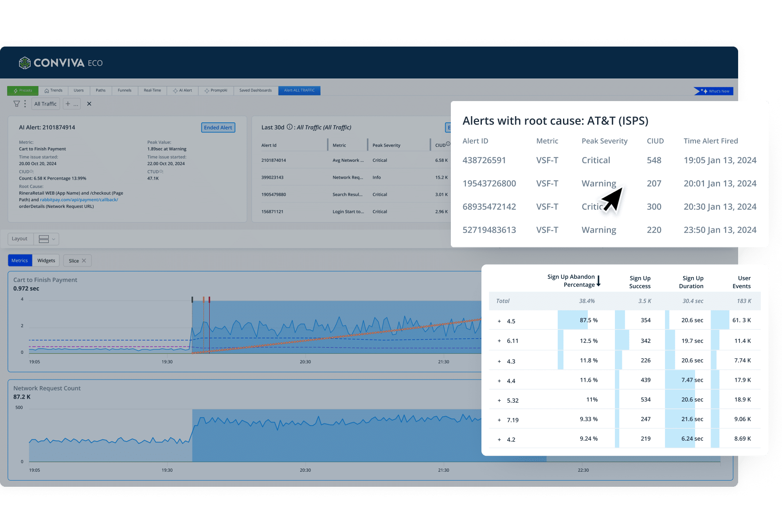Close the All Traffic filter bar X
This screenshot has height=532, width=782.
click(89, 104)
